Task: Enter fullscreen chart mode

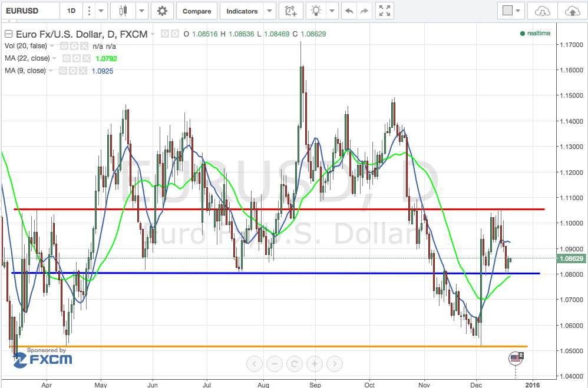Action: [385, 11]
